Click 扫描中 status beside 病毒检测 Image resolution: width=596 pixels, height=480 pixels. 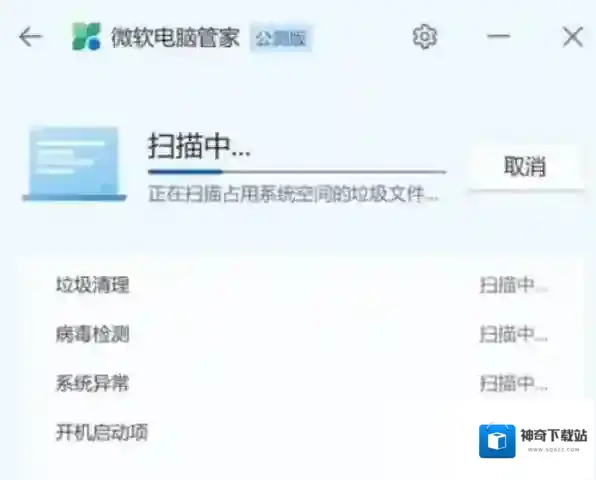(x=514, y=334)
